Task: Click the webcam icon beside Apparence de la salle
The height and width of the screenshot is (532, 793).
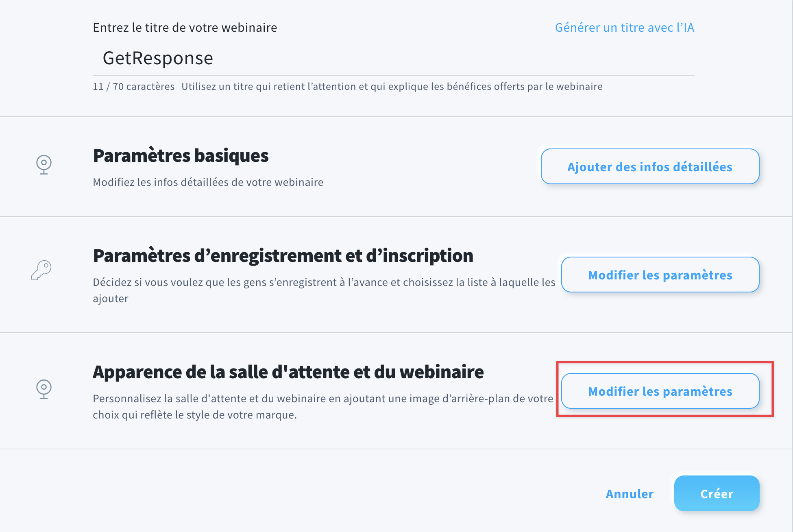Action: click(44, 389)
